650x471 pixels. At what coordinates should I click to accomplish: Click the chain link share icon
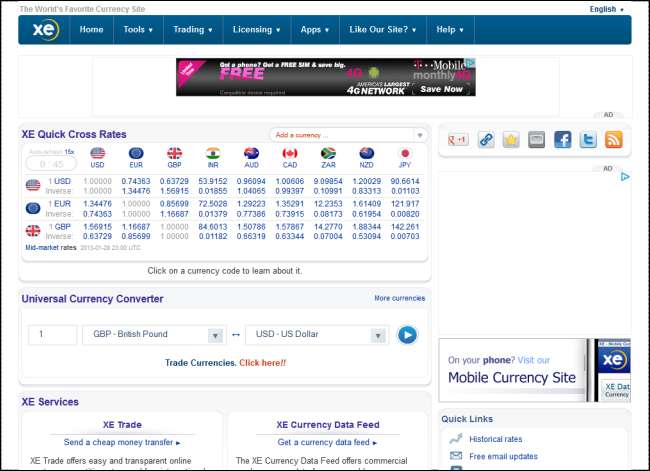[x=486, y=140]
